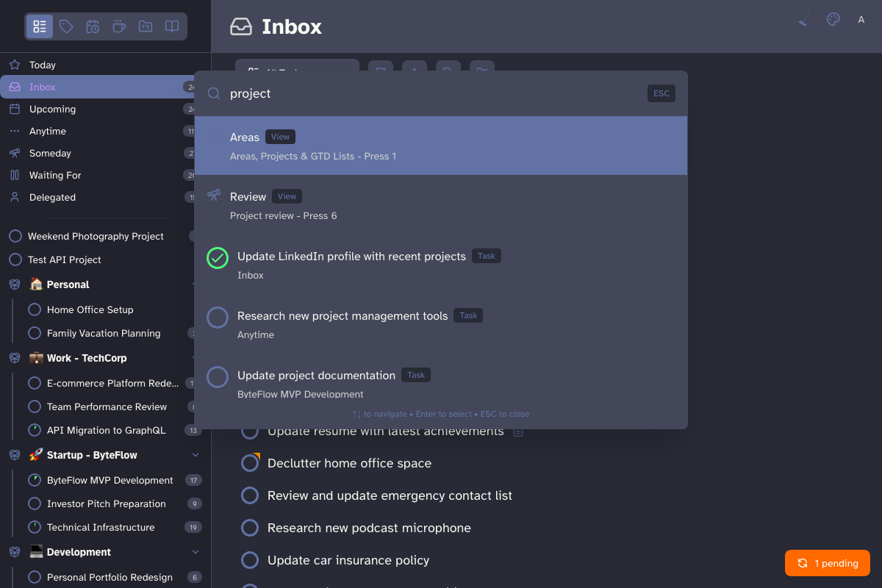Mark Declutter home office space complete
The image size is (882, 588).
pos(250,463)
